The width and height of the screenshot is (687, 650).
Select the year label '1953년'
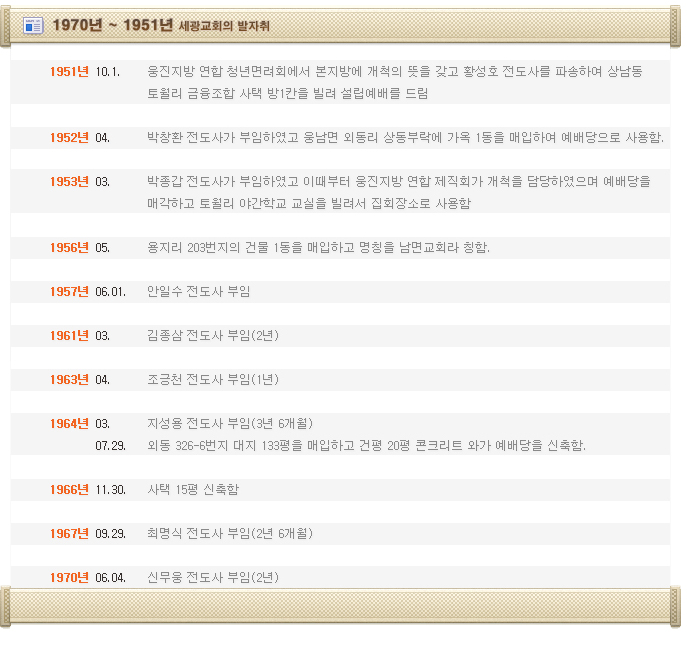pyautogui.click(x=69, y=181)
